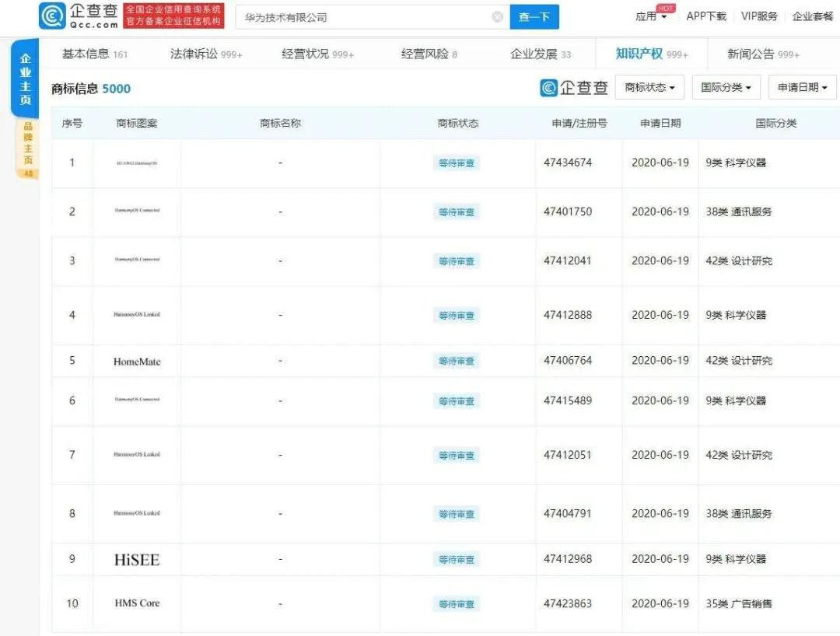Go to the 新闻公告 tab

(x=762, y=54)
